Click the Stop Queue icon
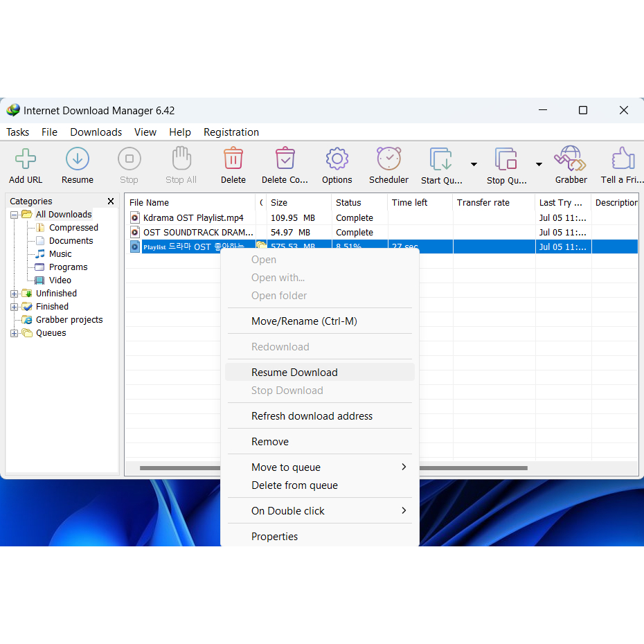The width and height of the screenshot is (644, 644). [506, 159]
